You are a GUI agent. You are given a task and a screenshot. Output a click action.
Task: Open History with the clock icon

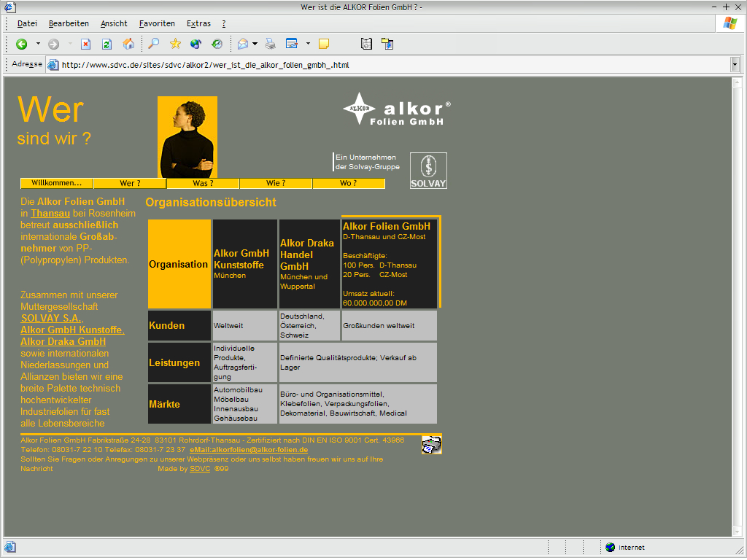(217, 44)
